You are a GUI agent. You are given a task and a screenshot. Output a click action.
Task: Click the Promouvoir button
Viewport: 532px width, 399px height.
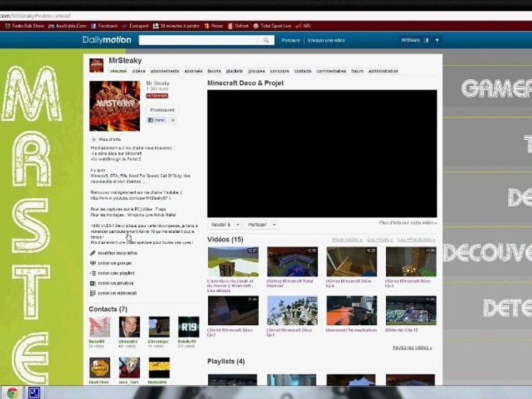(x=162, y=110)
